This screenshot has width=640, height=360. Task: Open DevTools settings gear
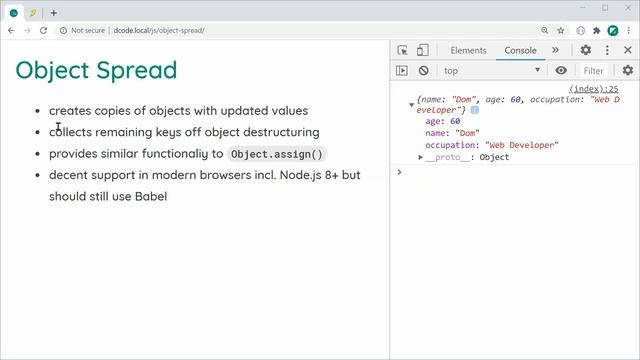586,50
